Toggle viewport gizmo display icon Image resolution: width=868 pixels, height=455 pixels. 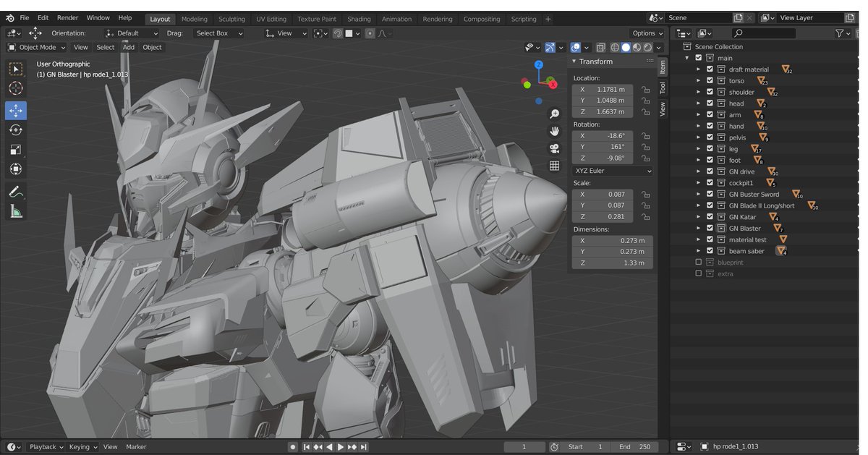click(x=550, y=48)
